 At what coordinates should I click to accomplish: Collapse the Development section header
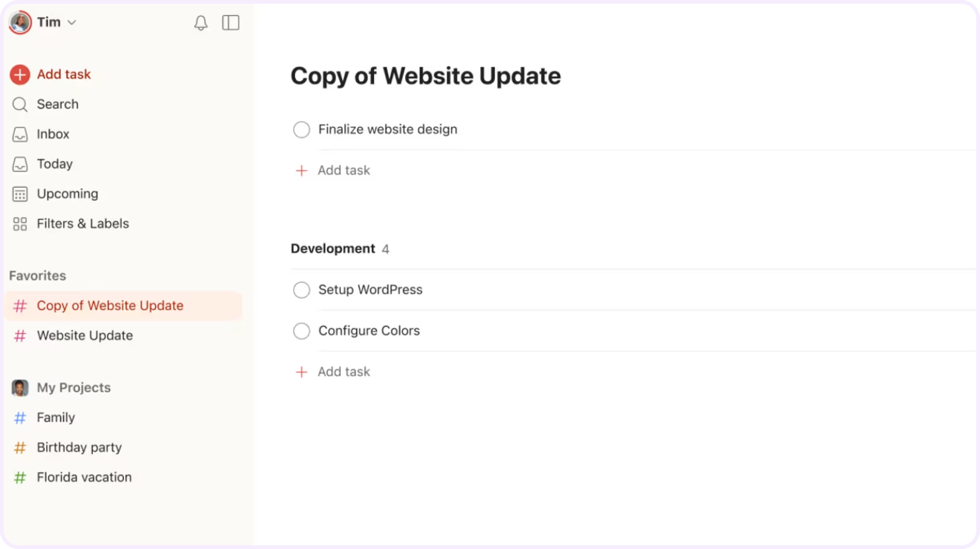click(x=333, y=248)
